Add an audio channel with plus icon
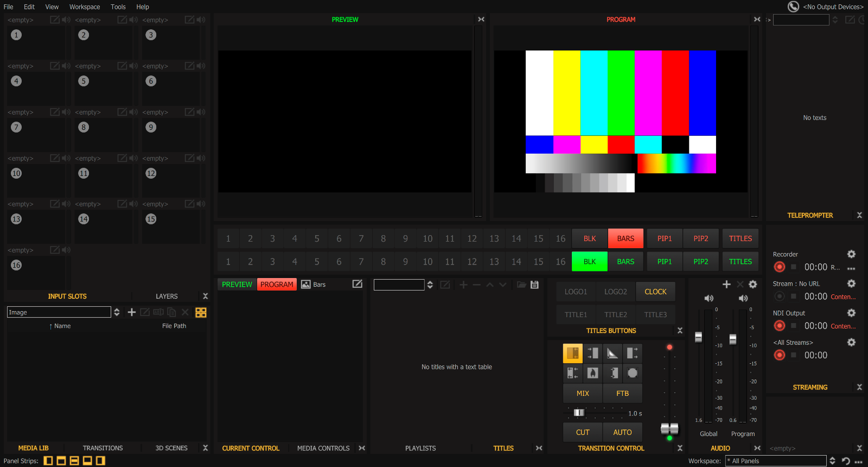 [x=726, y=285]
